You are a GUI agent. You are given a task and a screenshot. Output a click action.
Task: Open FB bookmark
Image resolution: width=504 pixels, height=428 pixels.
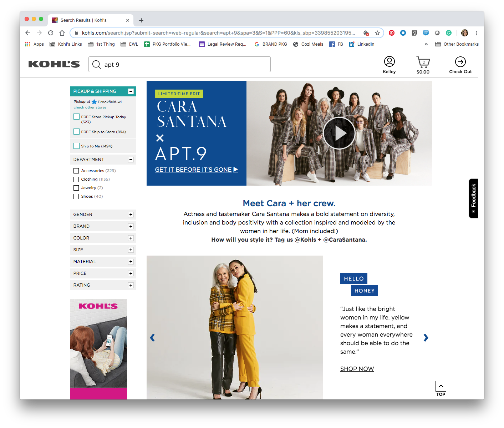[336, 44]
